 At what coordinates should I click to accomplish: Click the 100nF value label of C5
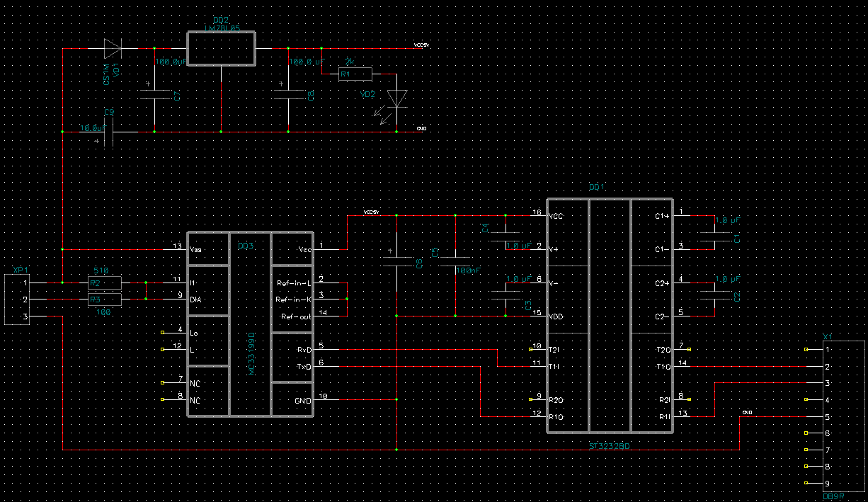467,270
